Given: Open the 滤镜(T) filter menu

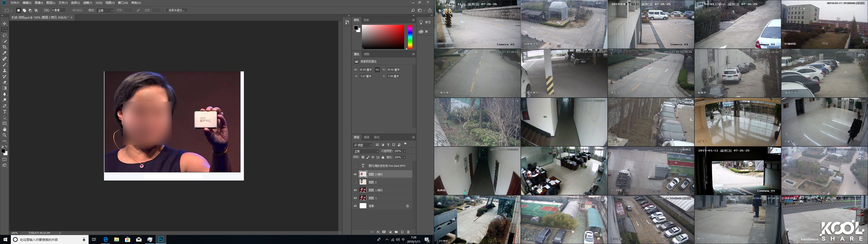Looking at the screenshot, I should 88,3.
